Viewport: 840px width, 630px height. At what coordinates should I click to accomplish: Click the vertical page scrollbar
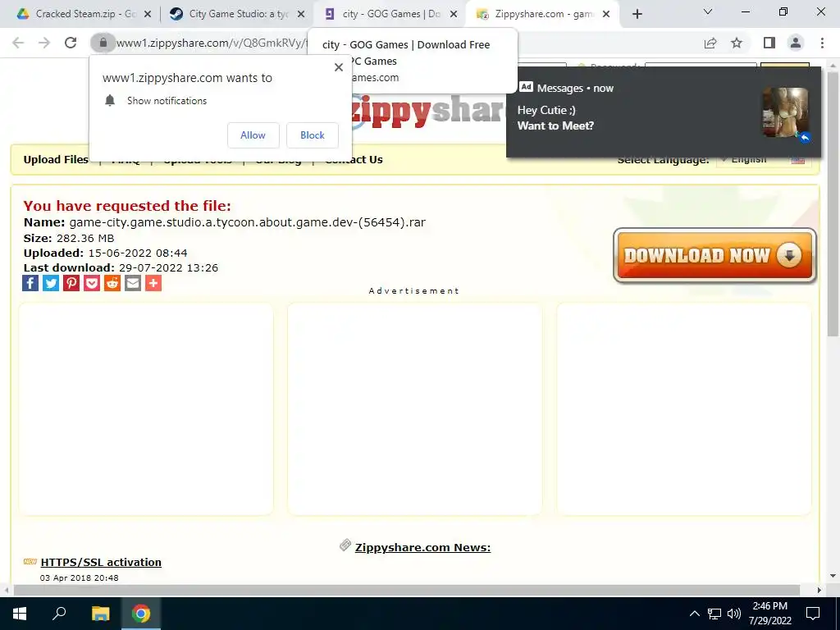[833, 203]
